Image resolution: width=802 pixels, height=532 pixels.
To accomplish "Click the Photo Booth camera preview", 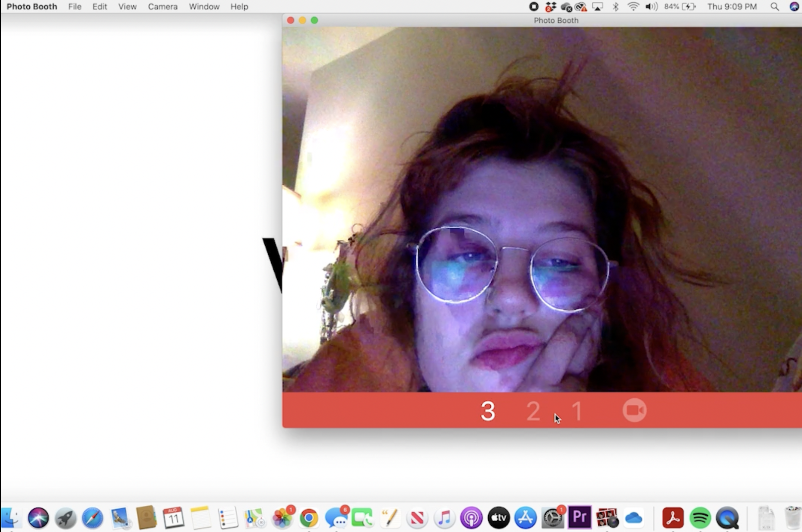I will [542, 210].
